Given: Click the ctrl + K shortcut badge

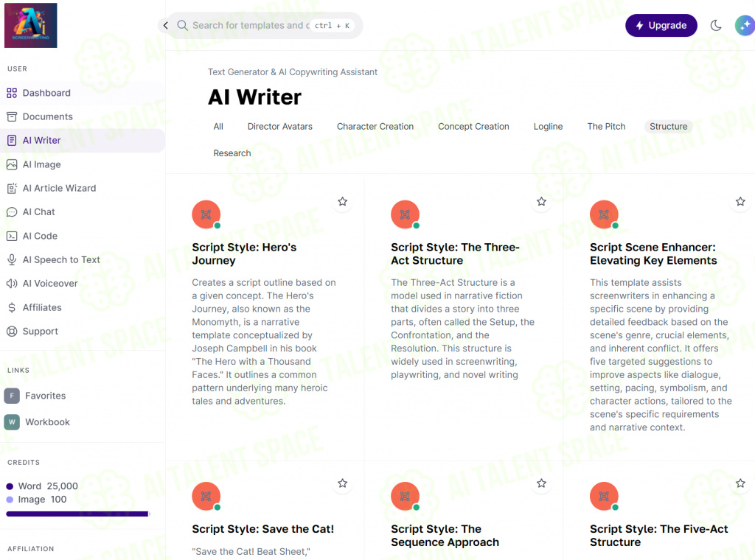Looking at the screenshot, I should click(332, 26).
